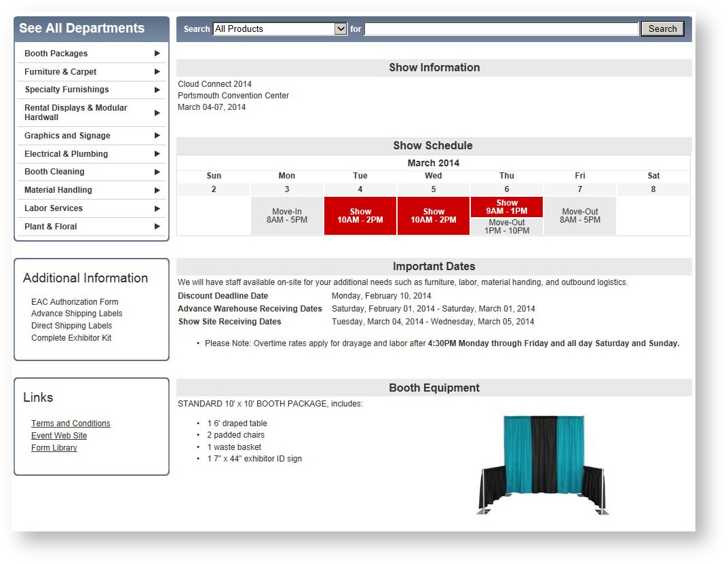Click arrow icon next to Electrical & Plumbing
Screen dimensions: 728x564
tap(157, 154)
